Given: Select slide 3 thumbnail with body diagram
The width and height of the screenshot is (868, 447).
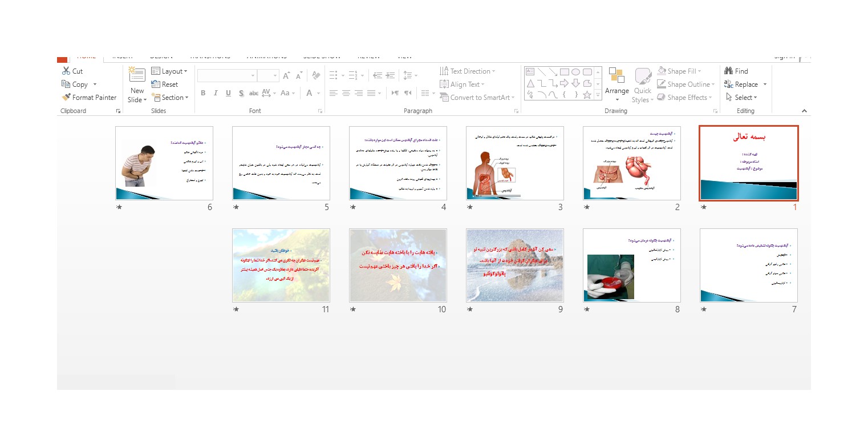Looking at the screenshot, I should pyautogui.click(x=515, y=163).
